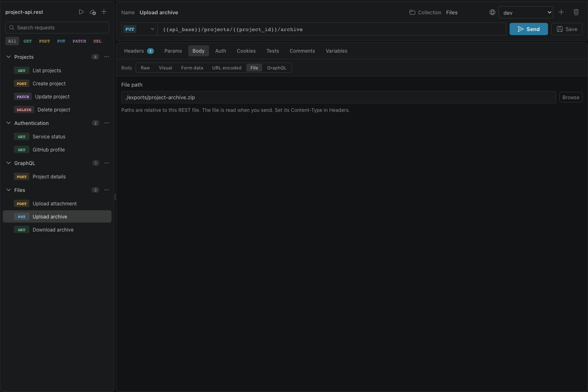The height and width of the screenshot is (392, 588).
Task: Click the run-all play icon in sidebar header
Action: click(x=81, y=12)
